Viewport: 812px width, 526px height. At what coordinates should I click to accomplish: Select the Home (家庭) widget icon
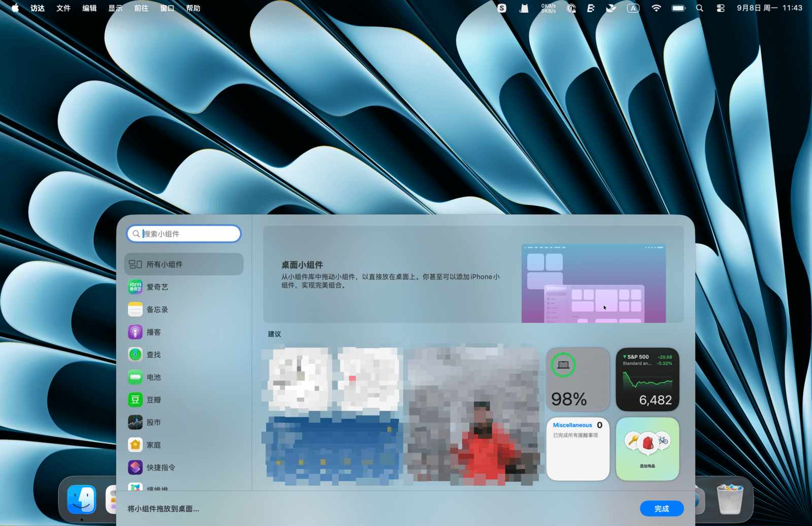point(135,445)
